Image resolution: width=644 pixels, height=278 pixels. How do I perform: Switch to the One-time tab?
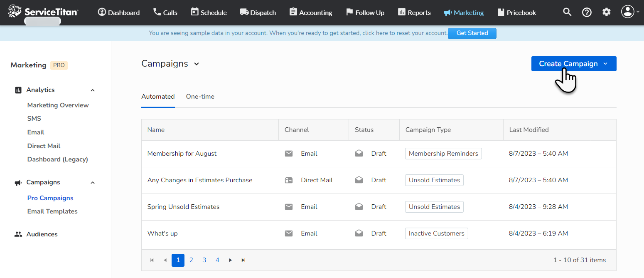[x=200, y=97]
